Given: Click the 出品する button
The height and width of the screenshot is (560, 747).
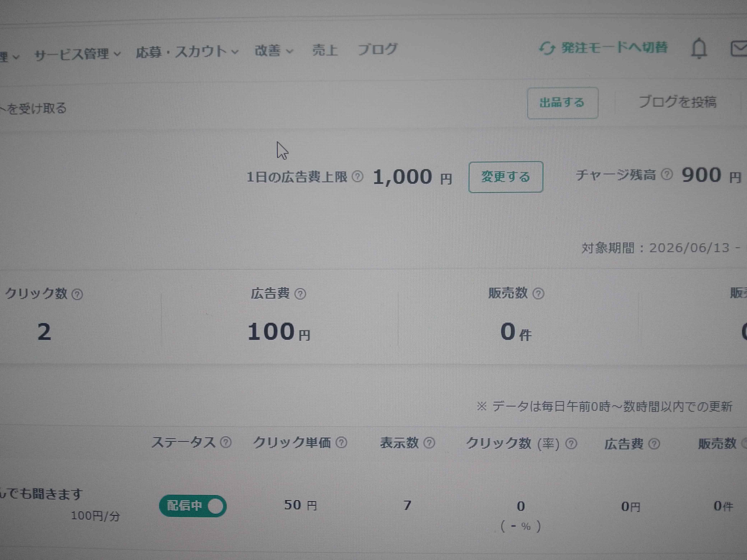Looking at the screenshot, I should click(563, 103).
